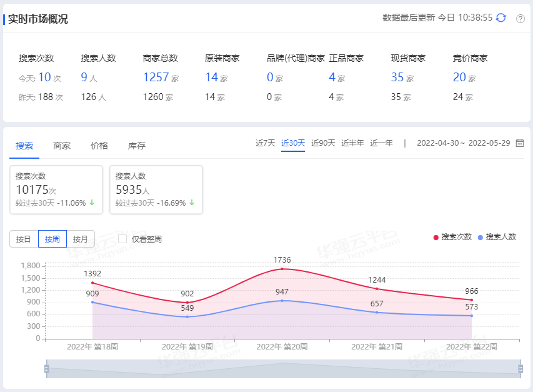Switch to the 价格 tab

pyautogui.click(x=99, y=146)
